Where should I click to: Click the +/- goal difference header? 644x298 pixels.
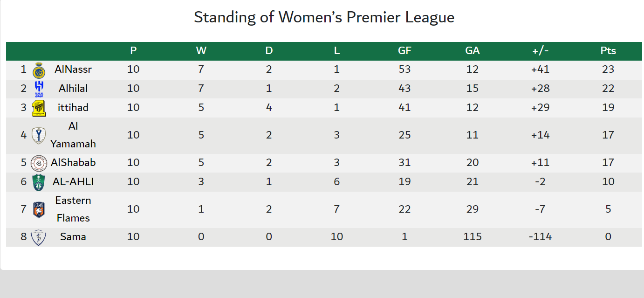click(x=540, y=51)
